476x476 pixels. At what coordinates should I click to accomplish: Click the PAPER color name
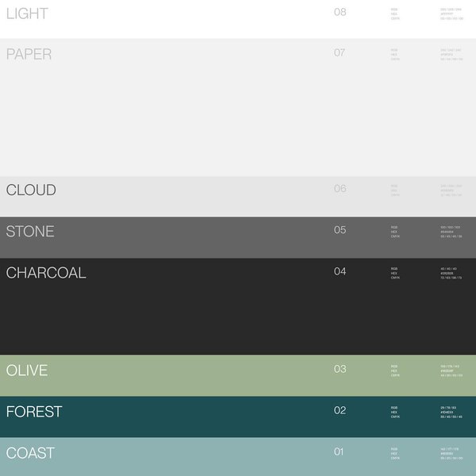[29, 54]
